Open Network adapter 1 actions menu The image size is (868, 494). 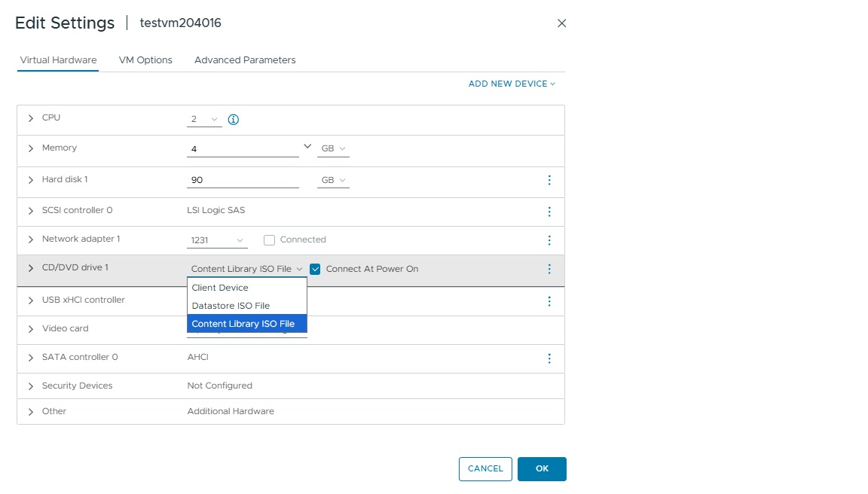[549, 239]
